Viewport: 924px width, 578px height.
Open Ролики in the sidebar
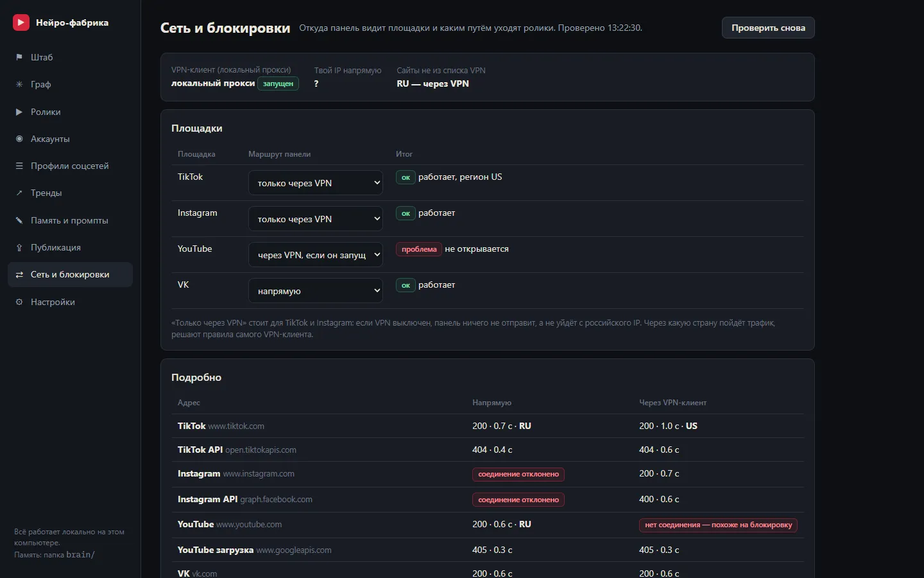[x=70, y=112]
